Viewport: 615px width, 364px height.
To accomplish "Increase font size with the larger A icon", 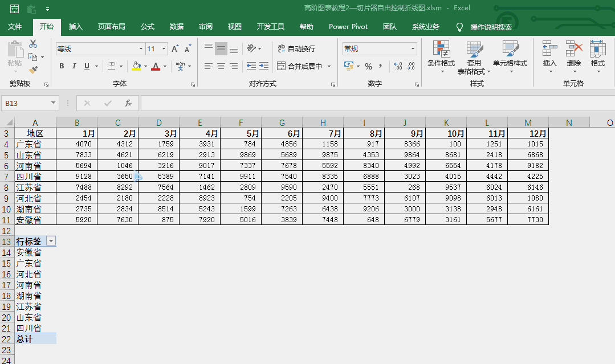I will click(x=175, y=48).
